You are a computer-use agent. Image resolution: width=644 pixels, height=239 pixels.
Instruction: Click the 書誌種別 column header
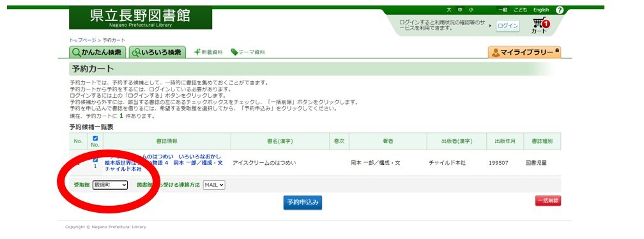tap(542, 141)
